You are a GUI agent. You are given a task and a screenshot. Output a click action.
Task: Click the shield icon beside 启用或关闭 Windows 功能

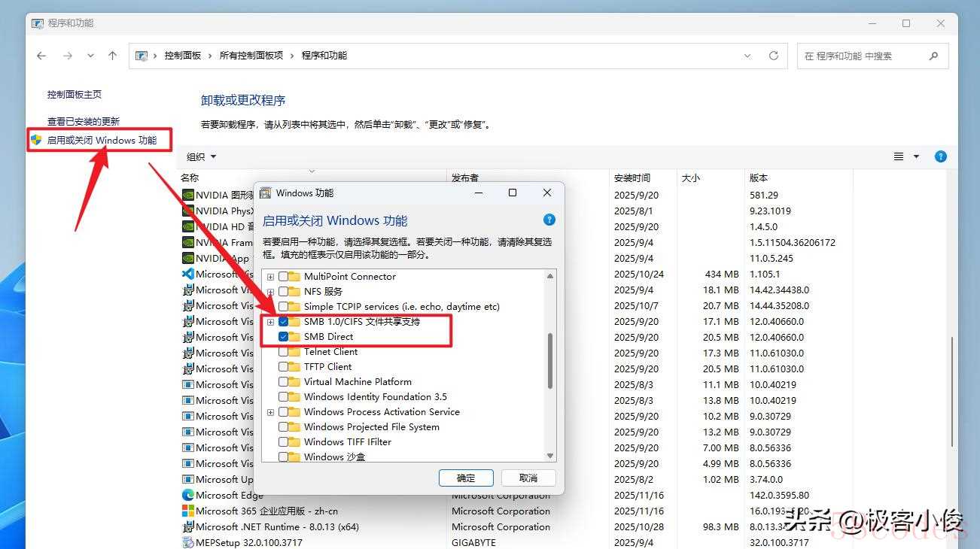pos(36,140)
